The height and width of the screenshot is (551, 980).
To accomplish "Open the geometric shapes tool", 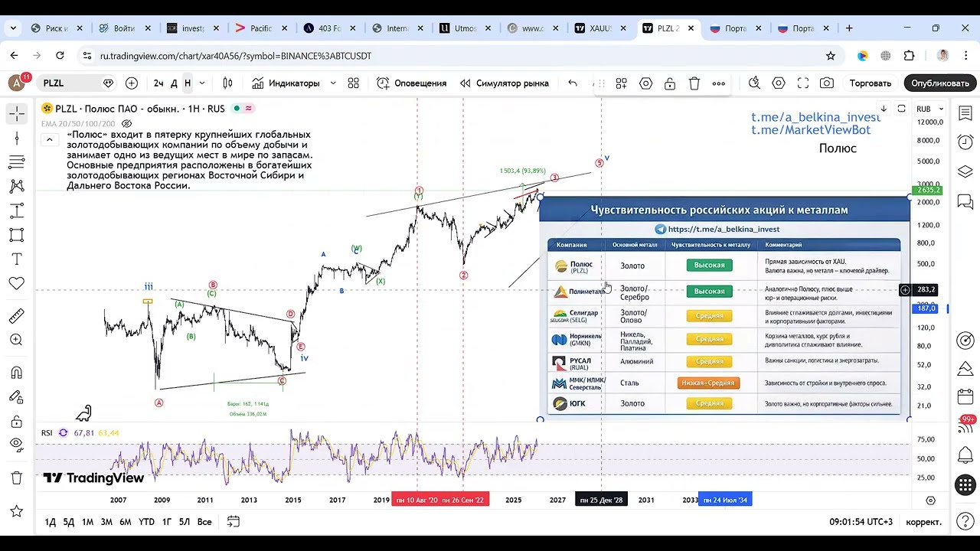I will [x=17, y=235].
